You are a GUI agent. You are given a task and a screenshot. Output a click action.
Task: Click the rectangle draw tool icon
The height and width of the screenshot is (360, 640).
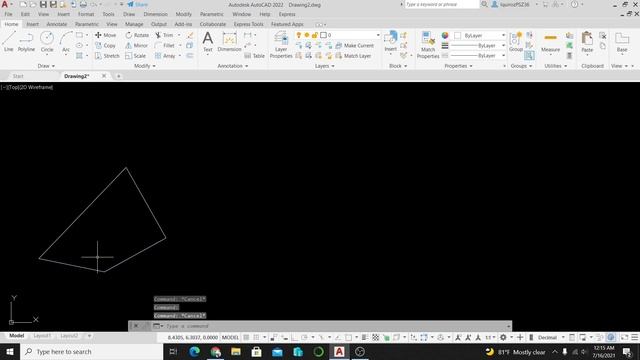tap(80, 35)
